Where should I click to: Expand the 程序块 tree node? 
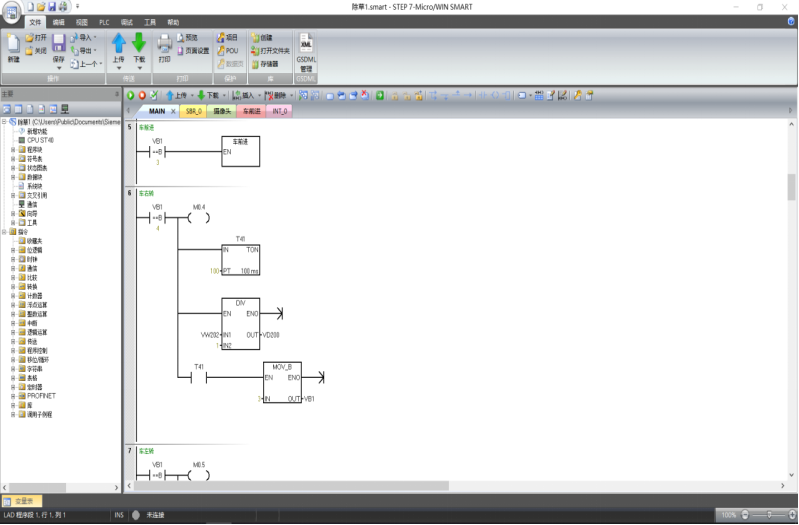tap(13, 149)
